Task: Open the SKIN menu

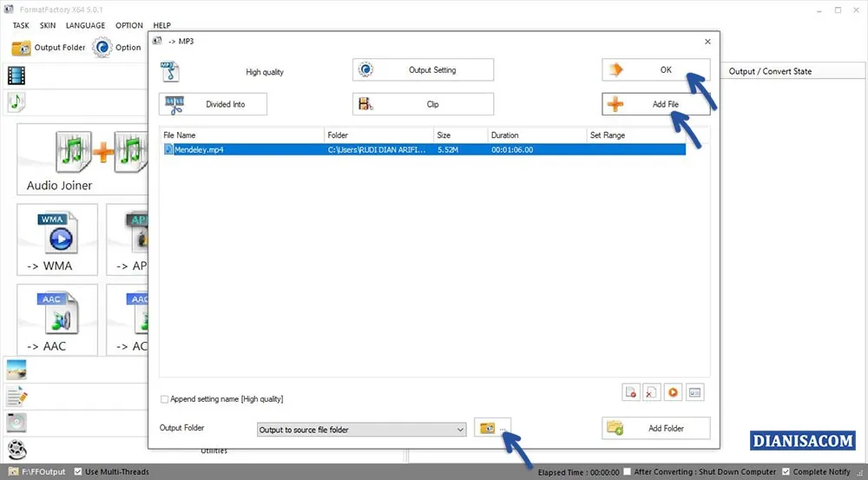Action: [48, 25]
